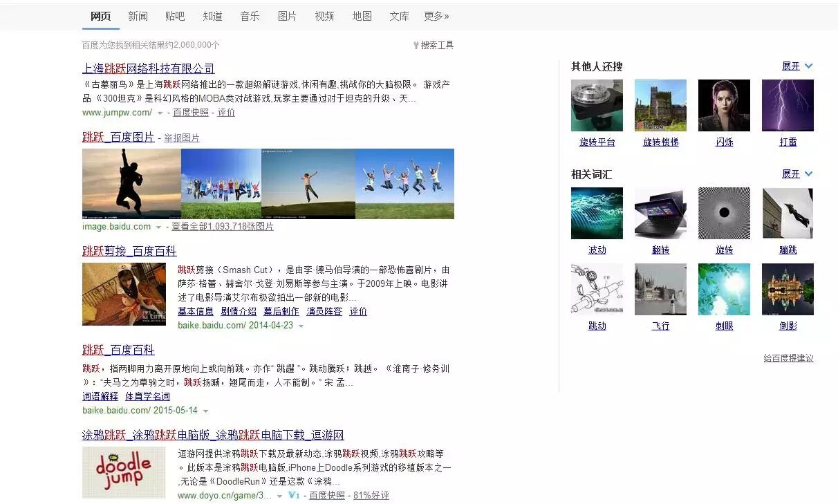Open doodle jump logo thumbnail
The width and height of the screenshot is (838, 504).
[x=124, y=472]
